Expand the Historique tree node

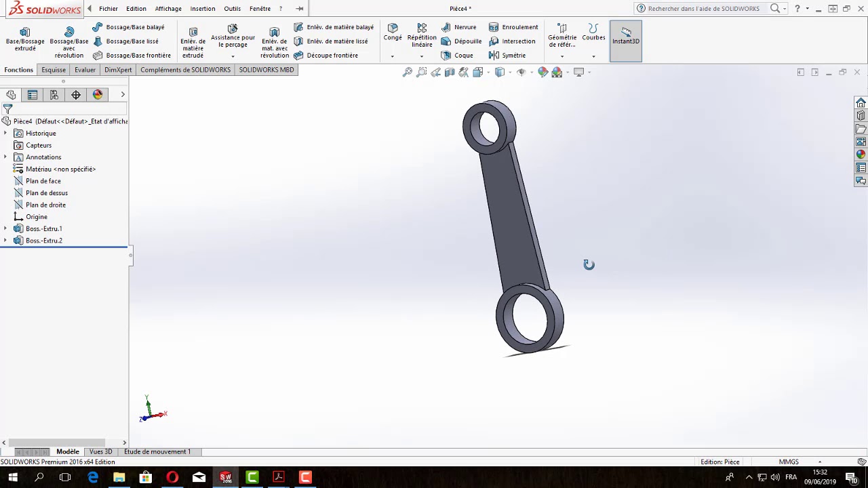(5, 134)
